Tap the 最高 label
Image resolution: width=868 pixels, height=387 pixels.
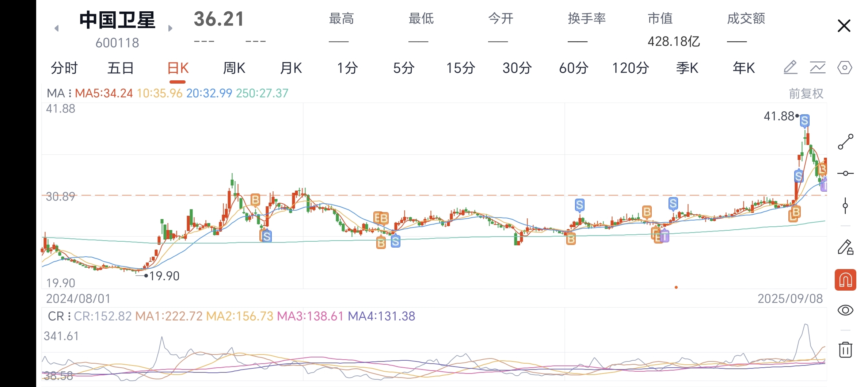tap(342, 18)
